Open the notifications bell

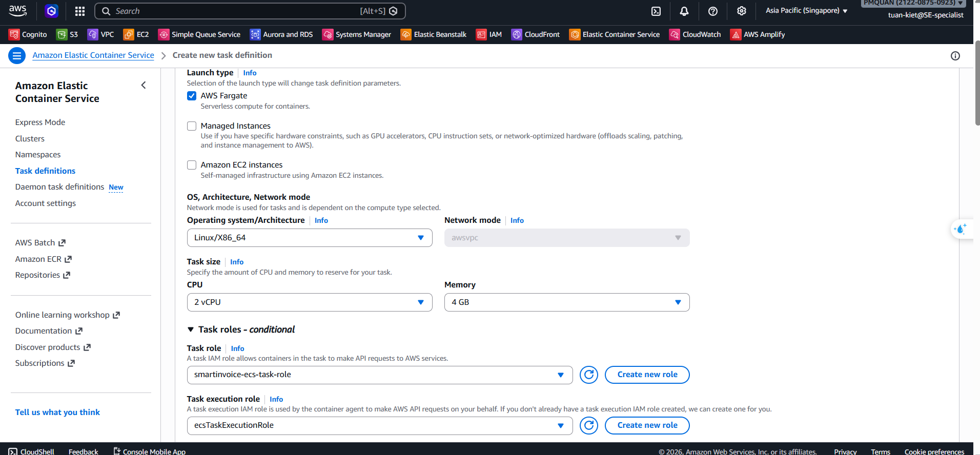pos(684,11)
